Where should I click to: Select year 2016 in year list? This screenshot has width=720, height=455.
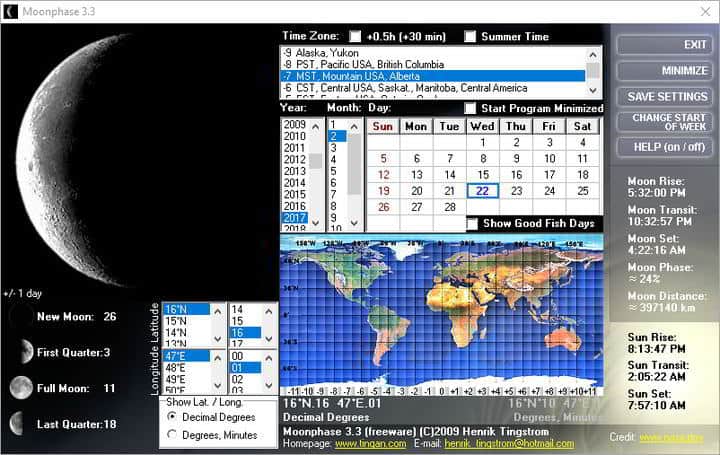coord(295,206)
